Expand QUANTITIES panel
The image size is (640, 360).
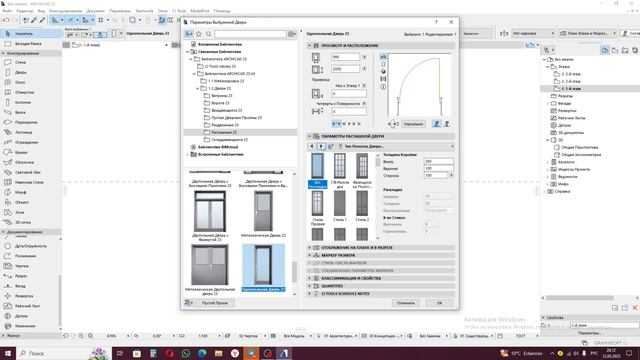(x=309, y=286)
